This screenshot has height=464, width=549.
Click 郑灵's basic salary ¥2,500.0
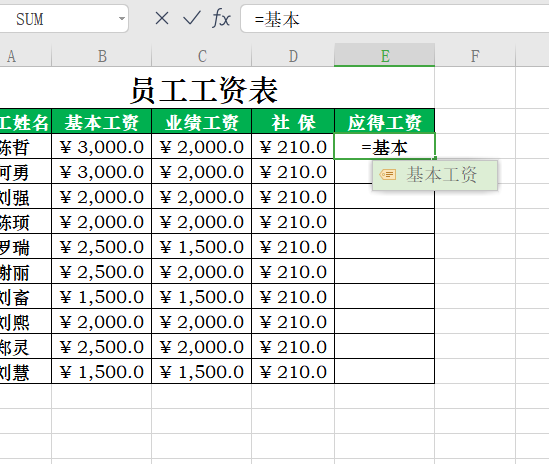[x=102, y=346]
